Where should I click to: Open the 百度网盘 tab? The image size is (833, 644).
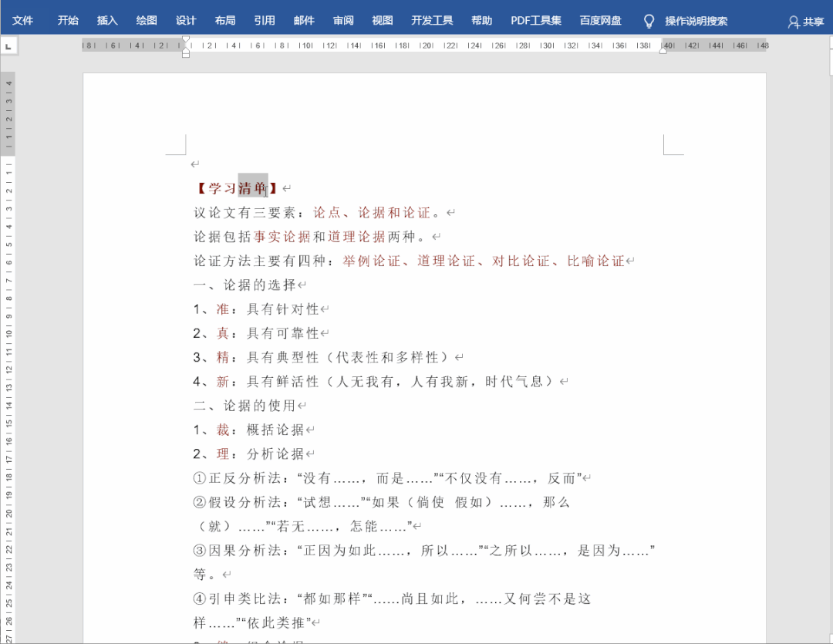(601, 21)
